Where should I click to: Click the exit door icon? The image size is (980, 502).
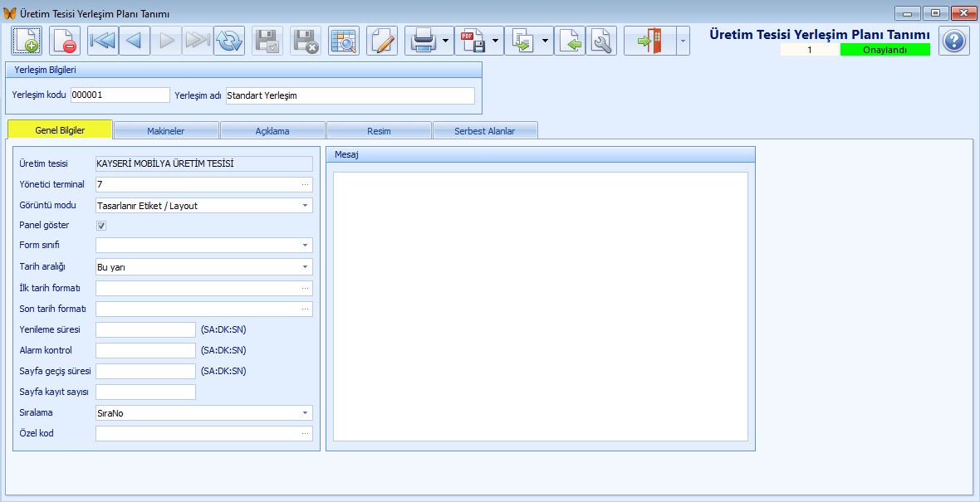pyautogui.click(x=650, y=41)
